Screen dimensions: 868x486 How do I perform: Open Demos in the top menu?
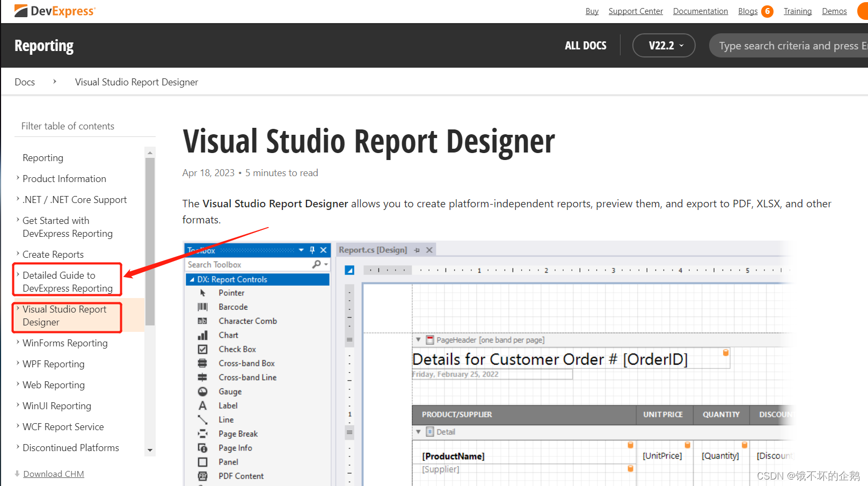point(834,11)
